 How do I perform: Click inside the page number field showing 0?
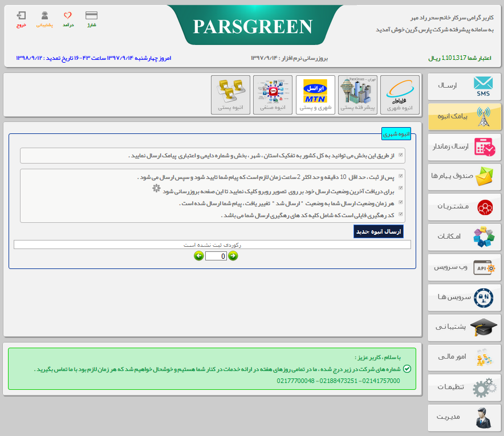tap(216, 256)
